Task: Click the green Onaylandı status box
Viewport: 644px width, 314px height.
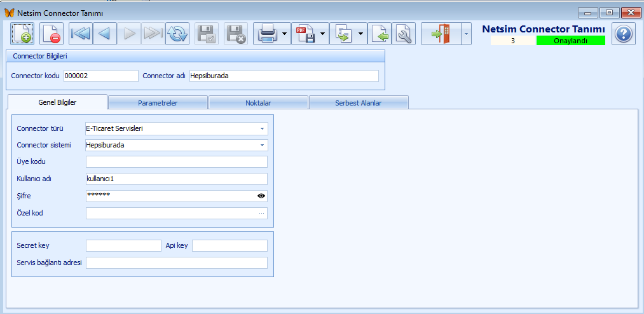Action: tap(571, 41)
